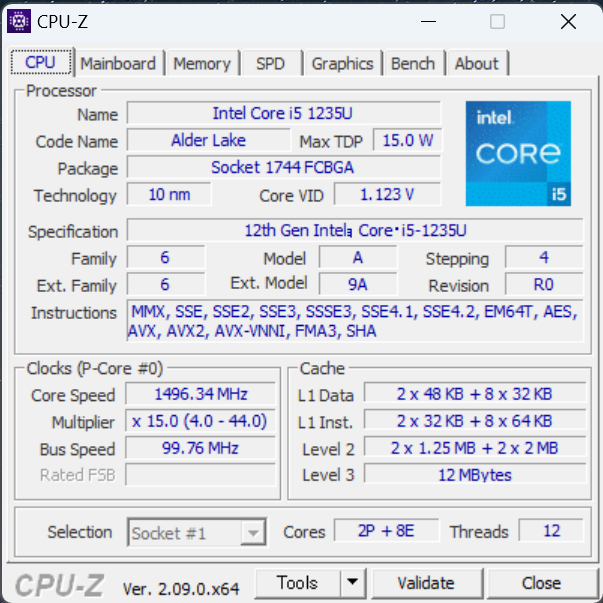Click the Ver. 2.09.0.x64 version text
603x603 pixels.
[x=181, y=588]
